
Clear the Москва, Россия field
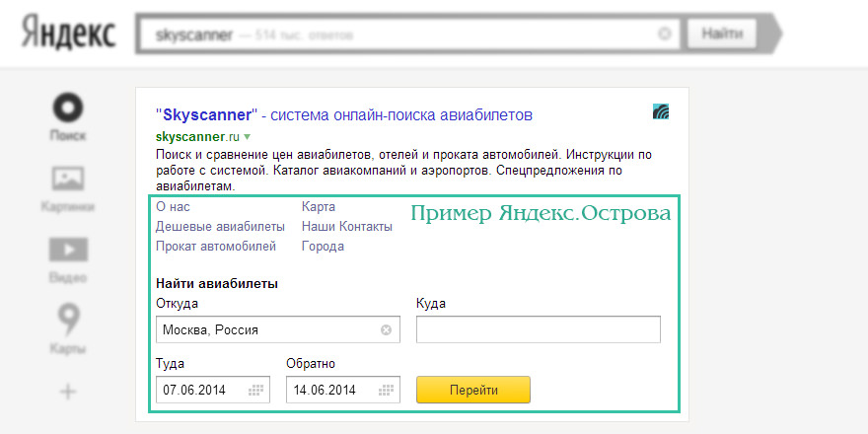point(386,329)
